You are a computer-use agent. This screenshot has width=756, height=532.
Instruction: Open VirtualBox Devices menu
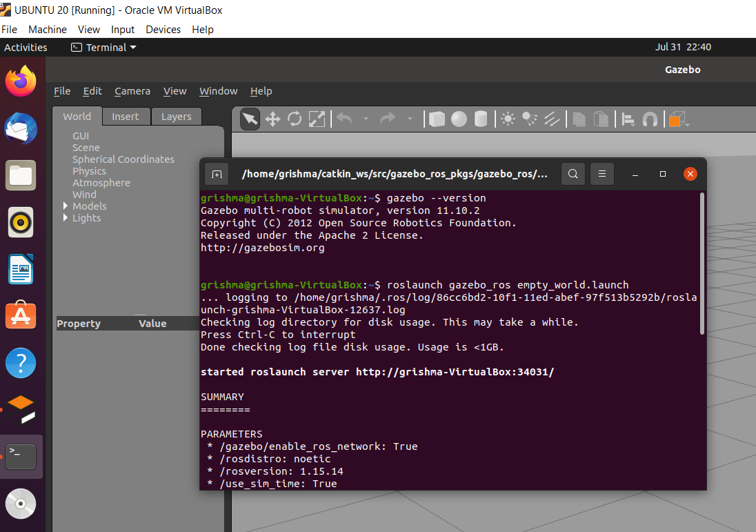coord(163,30)
